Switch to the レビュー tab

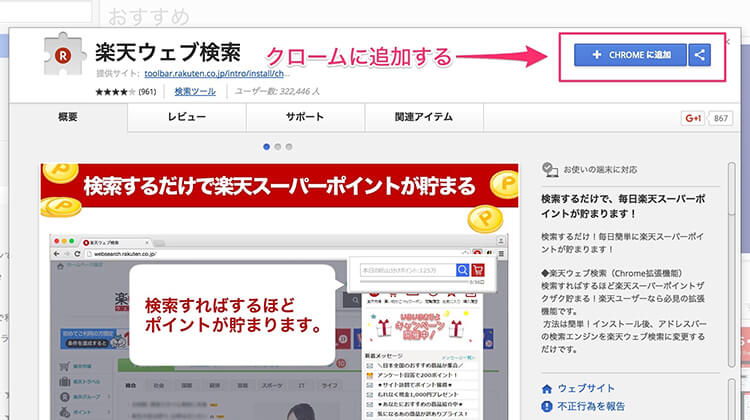(x=187, y=117)
